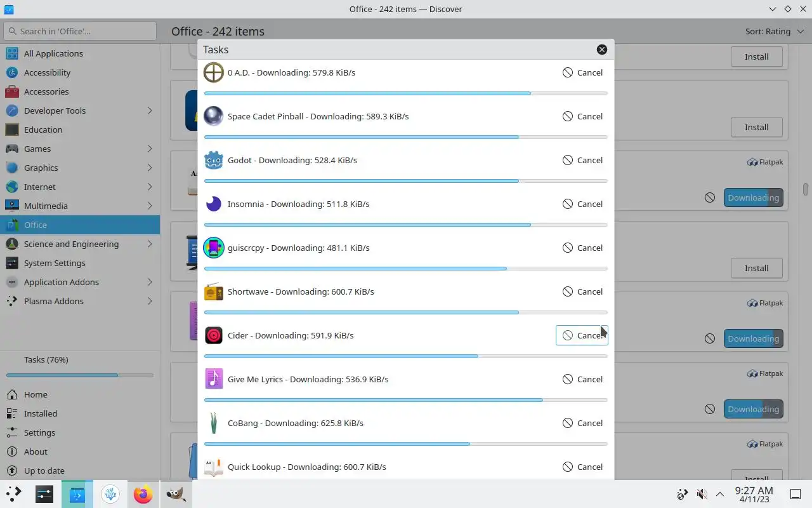Click the Quick Lookup book icon
Image resolution: width=812 pixels, height=508 pixels.
click(214, 467)
